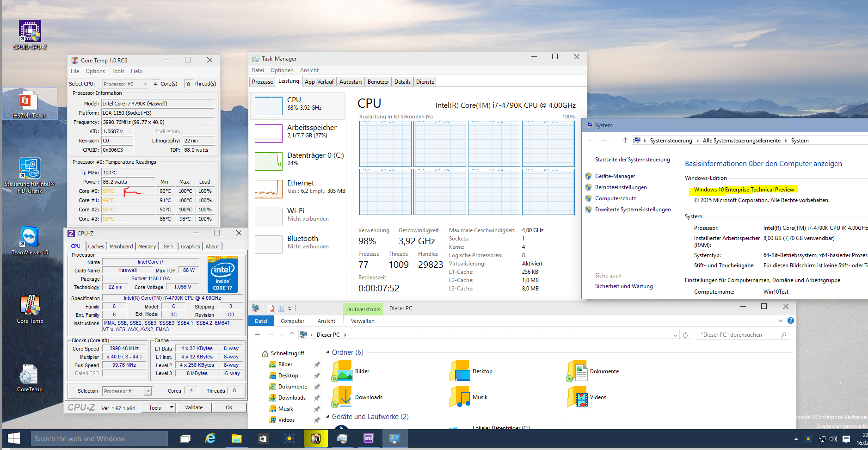Open the Geräte-Manager link

(x=615, y=176)
